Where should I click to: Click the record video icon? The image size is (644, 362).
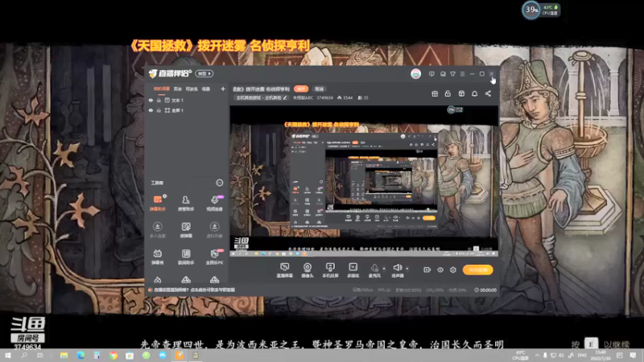point(427,269)
